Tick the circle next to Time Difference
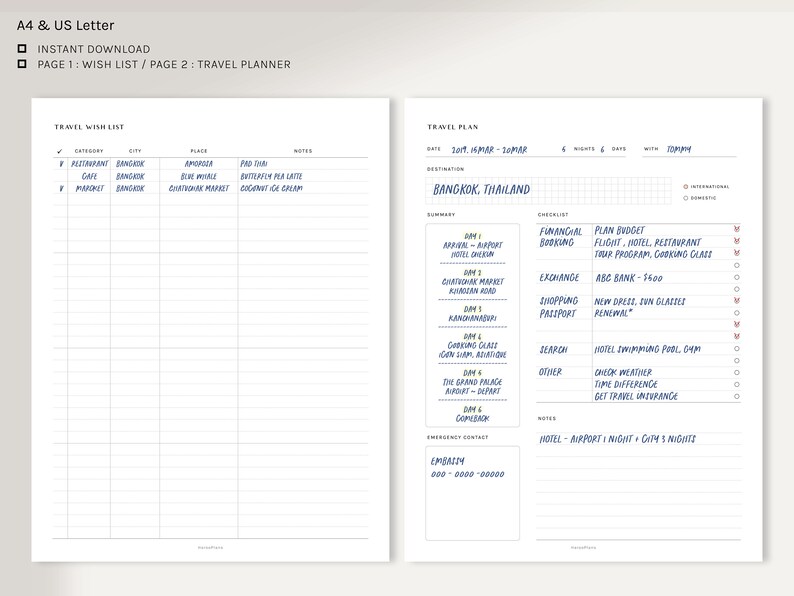The image size is (794, 596). point(737,384)
